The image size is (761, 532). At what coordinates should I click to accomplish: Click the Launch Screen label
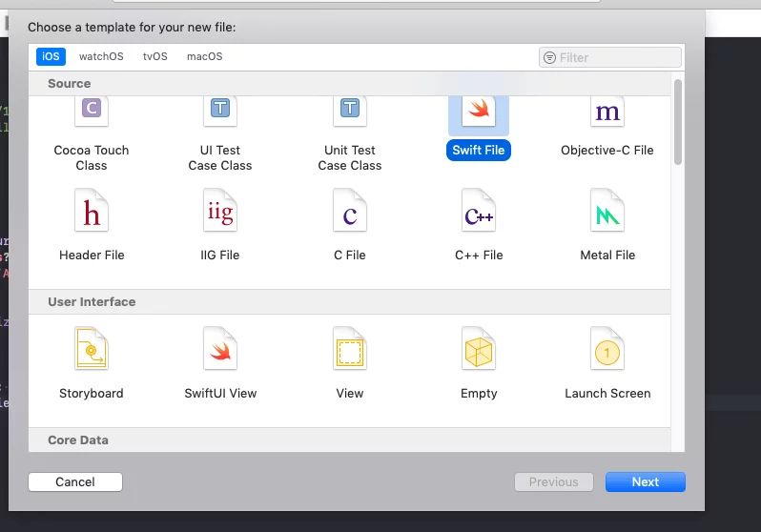607,394
